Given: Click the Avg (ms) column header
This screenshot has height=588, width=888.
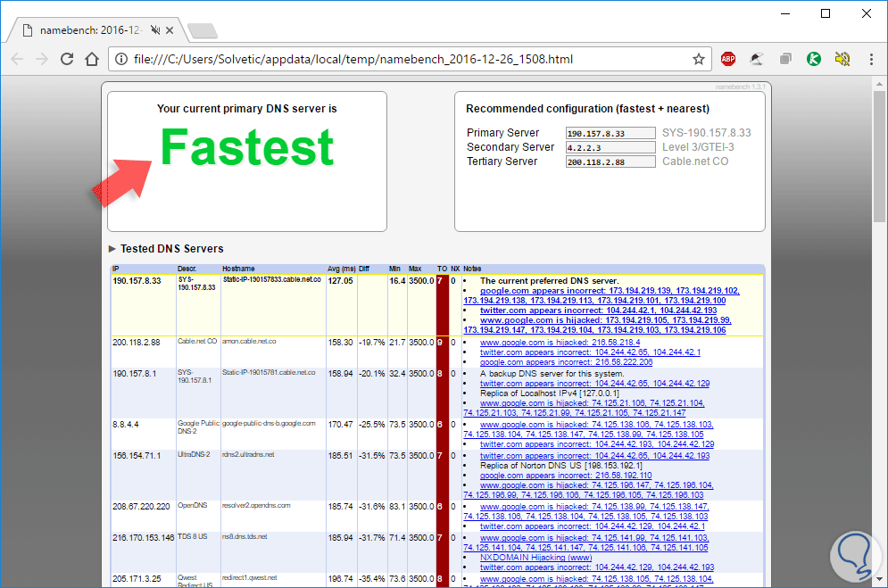Looking at the screenshot, I should point(342,269).
